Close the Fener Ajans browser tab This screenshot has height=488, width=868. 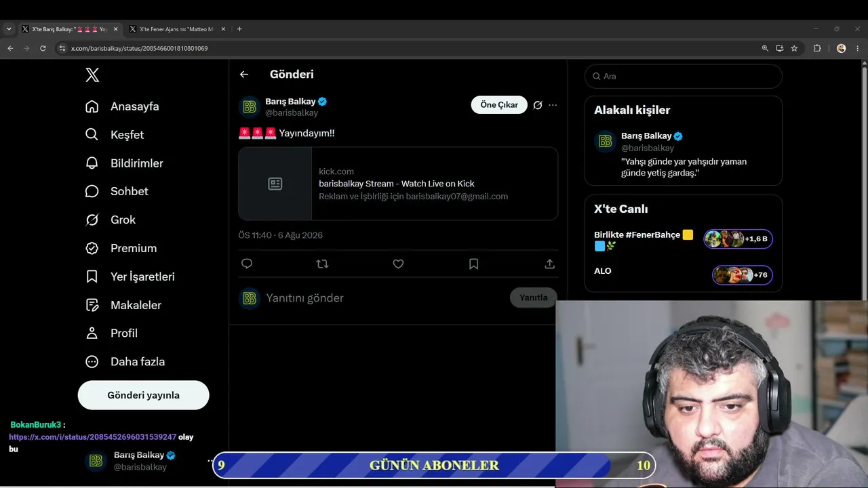pos(223,29)
